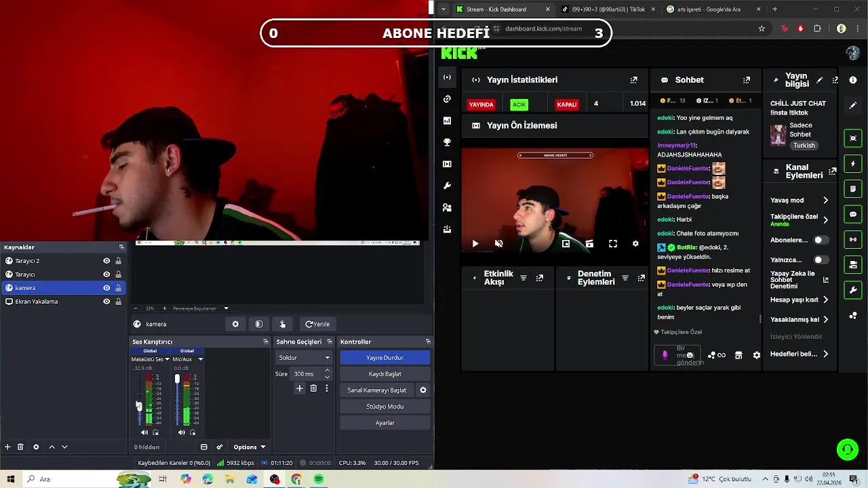Mute the Mic/Aux speaker icon

point(182,432)
